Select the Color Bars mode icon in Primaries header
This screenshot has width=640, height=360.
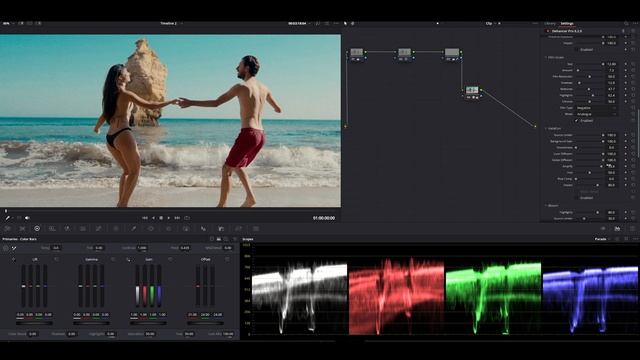219,239
